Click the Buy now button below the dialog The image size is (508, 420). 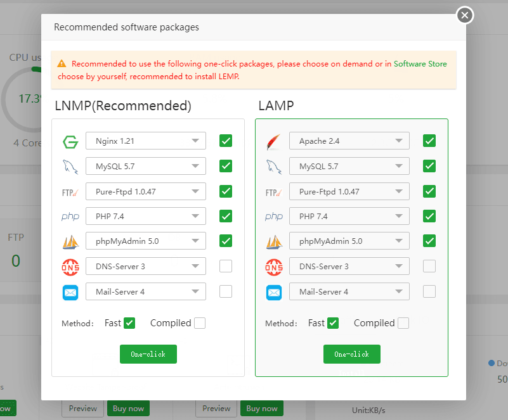128,409
